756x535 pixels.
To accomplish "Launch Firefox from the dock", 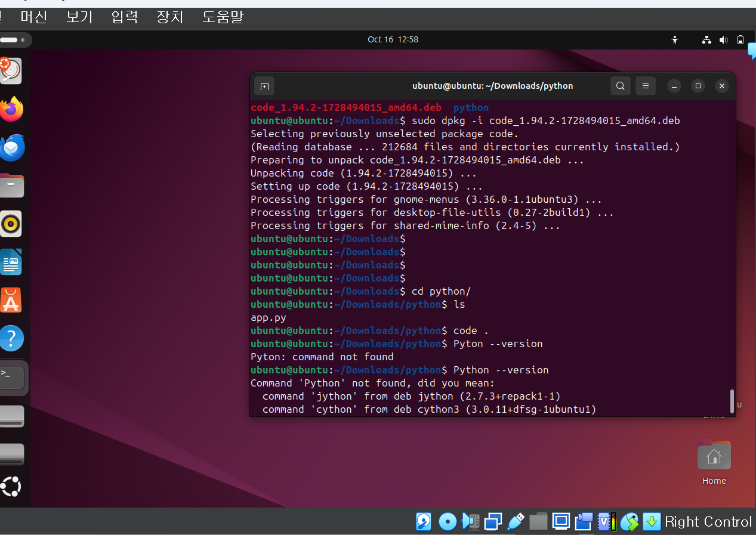I will pos(11,109).
